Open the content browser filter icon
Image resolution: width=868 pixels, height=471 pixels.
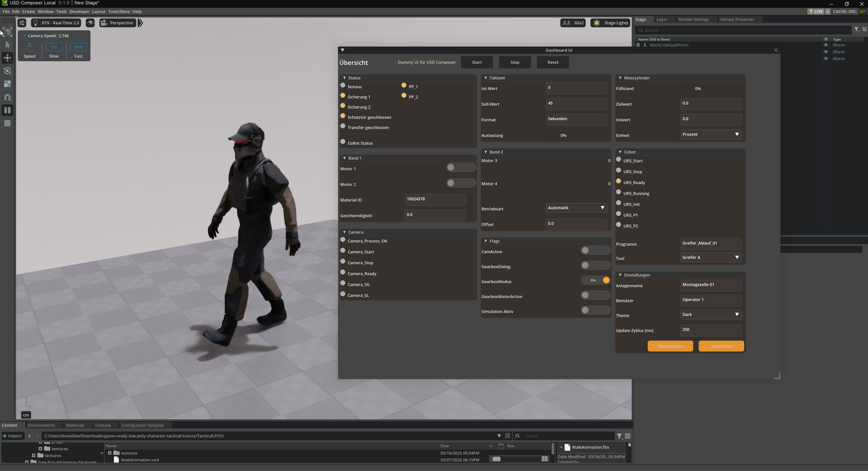tap(619, 436)
